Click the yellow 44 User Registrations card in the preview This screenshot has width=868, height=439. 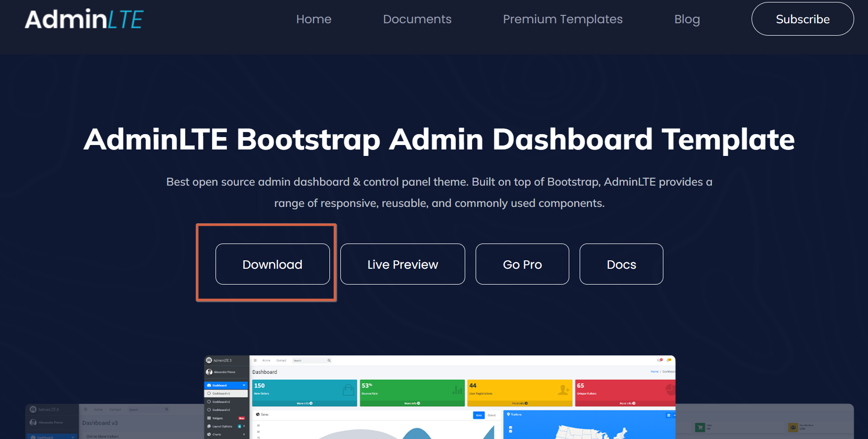point(520,393)
